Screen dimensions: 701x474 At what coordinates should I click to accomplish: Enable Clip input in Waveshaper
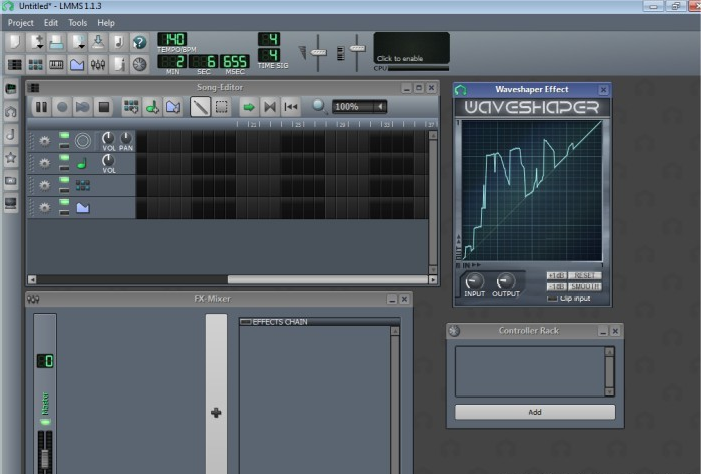(x=553, y=298)
